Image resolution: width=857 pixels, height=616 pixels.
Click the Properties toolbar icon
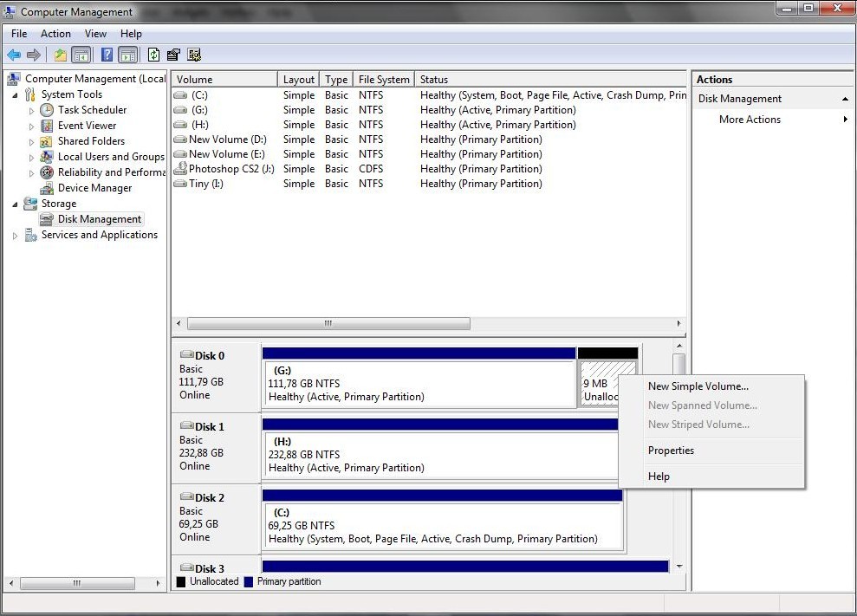tap(173, 55)
